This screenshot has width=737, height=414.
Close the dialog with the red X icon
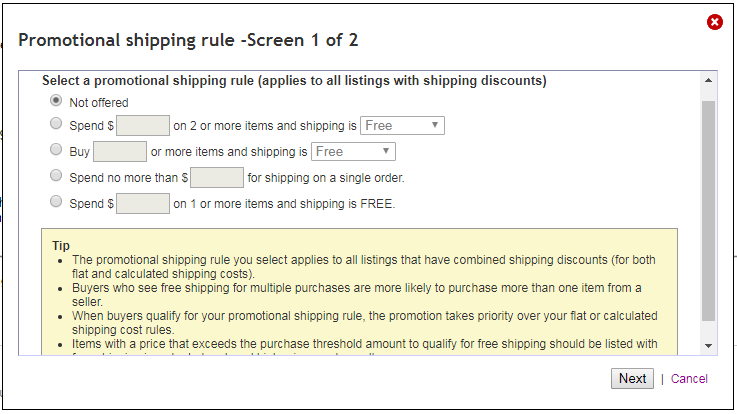pos(714,22)
